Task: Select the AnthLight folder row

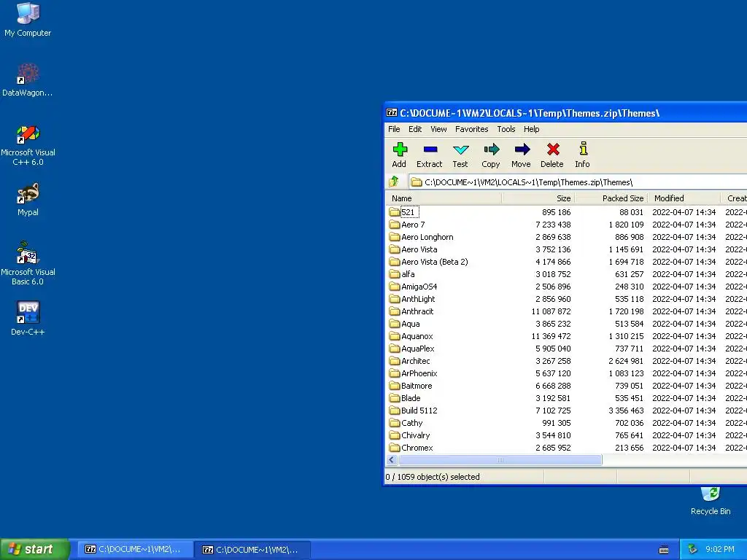Action: [x=566, y=299]
